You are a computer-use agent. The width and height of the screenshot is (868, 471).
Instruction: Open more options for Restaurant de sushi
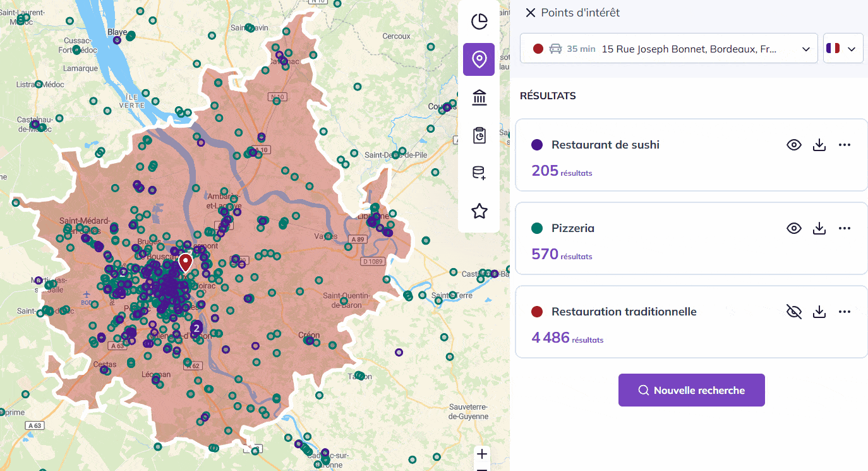click(845, 145)
